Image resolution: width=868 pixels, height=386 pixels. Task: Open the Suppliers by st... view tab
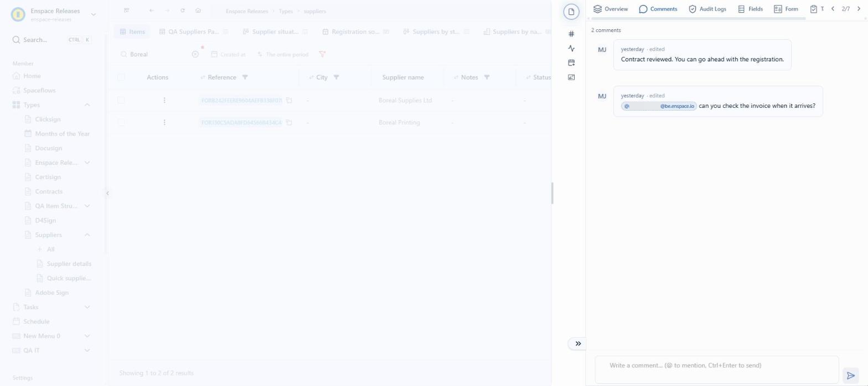(x=436, y=32)
